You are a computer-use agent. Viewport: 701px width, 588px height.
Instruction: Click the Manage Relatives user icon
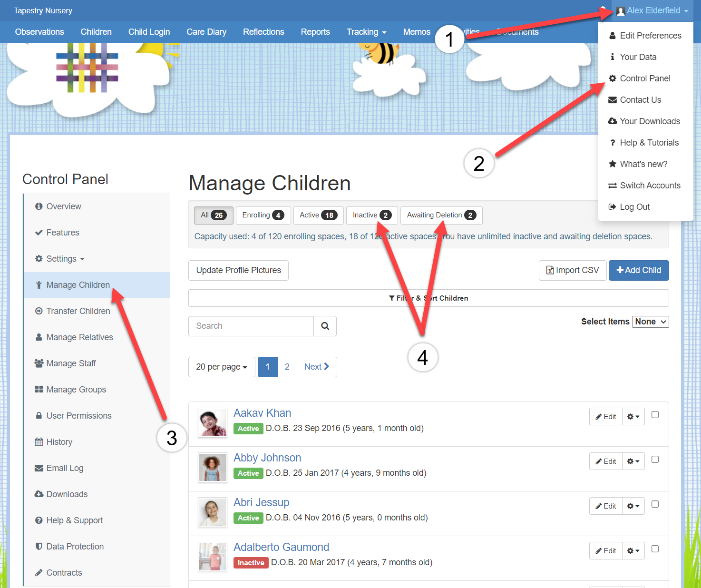tap(39, 337)
